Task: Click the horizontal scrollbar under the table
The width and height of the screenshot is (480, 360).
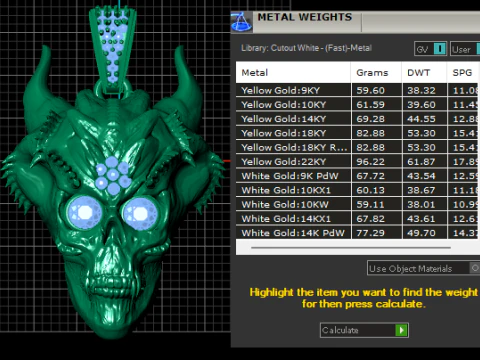Action: point(351,248)
